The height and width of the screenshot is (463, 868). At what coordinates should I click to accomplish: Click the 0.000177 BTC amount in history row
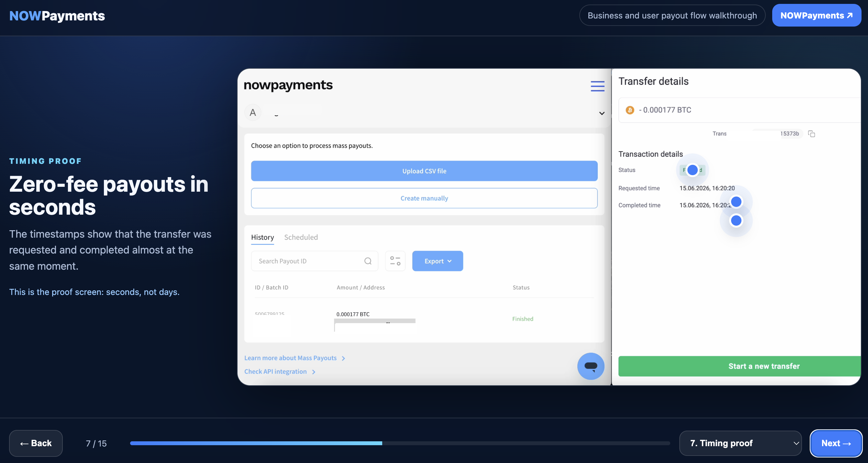(x=353, y=314)
